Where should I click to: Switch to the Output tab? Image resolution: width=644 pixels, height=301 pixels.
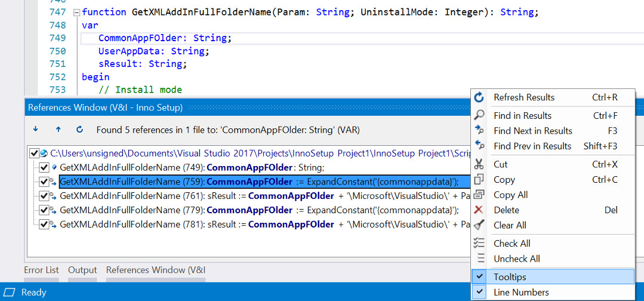coord(82,270)
